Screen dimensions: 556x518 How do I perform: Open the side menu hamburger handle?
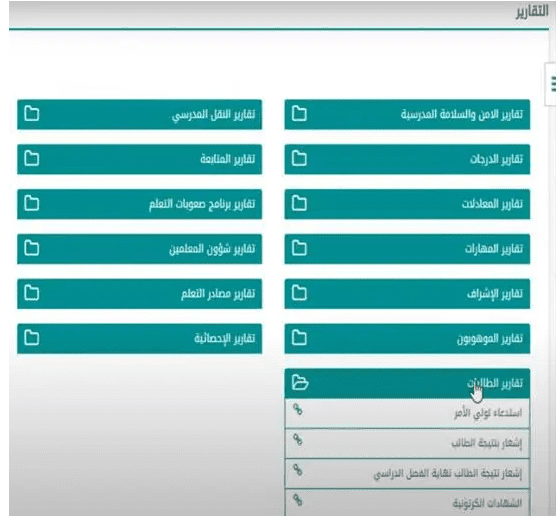551,84
